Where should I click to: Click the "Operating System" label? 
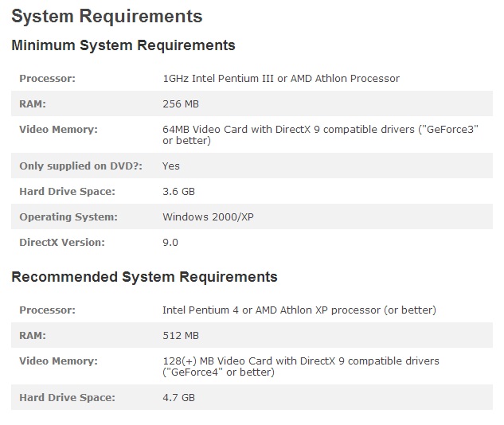click(68, 217)
